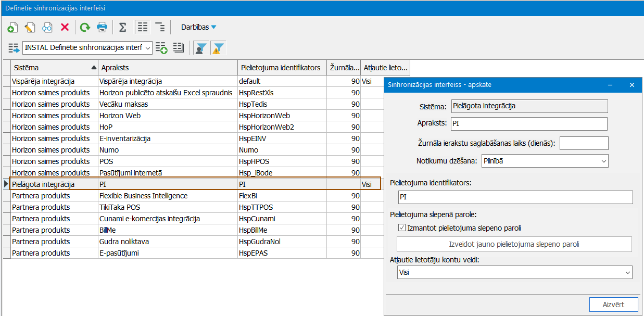The image size is (644, 316).
Task: Click the HspTTPOS identifier cell
Action: click(x=282, y=207)
